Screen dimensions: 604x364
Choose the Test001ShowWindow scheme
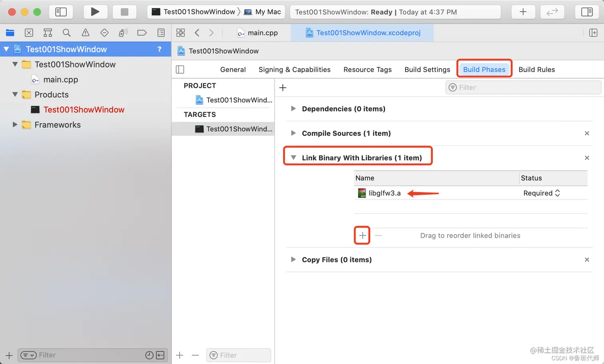tap(194, 12)
